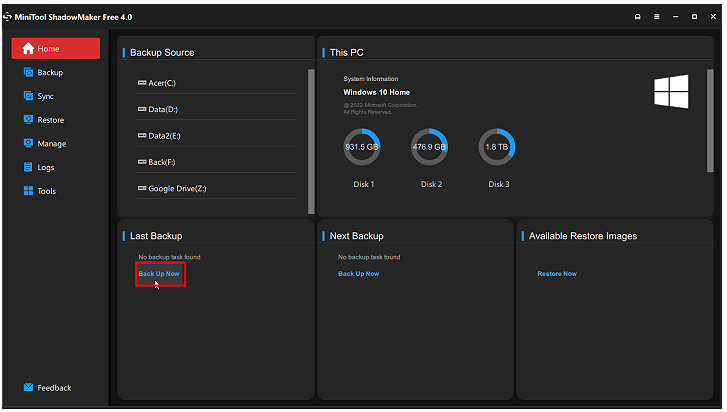This screenshot has width=727, height=412.
Task: Select the Data2(E:) drive in Backup Source
Action: [216, 136]
